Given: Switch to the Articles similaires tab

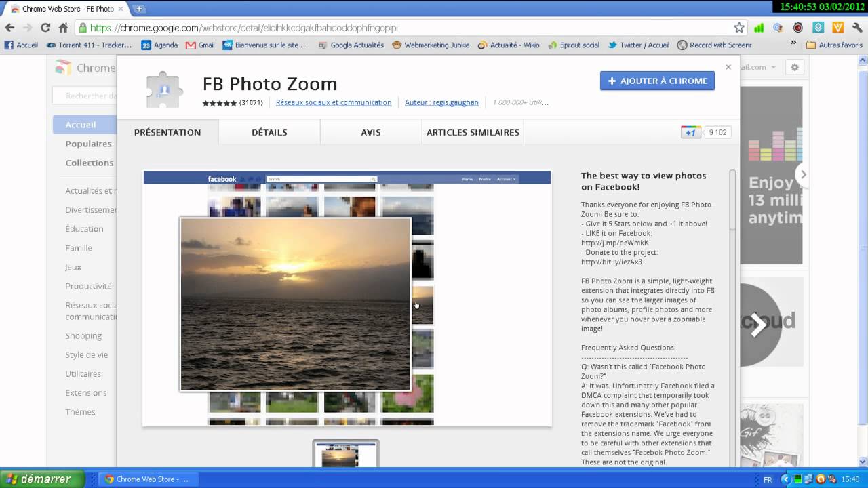Looking at the screenshot, I should coord(473,132).
